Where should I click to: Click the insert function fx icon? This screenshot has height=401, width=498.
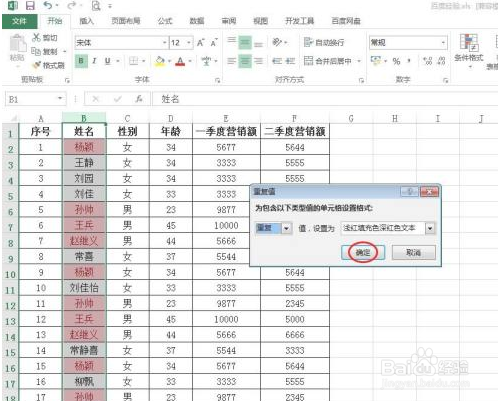[x=139, y=99]
